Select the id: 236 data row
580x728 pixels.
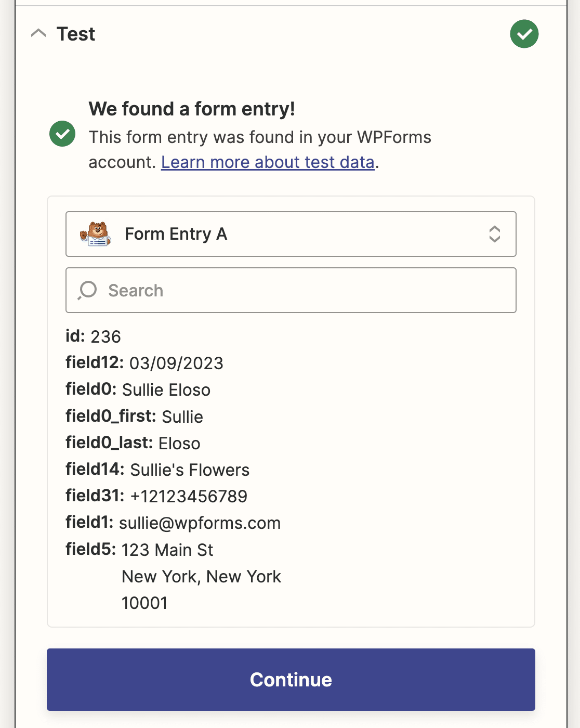point(94,336)
